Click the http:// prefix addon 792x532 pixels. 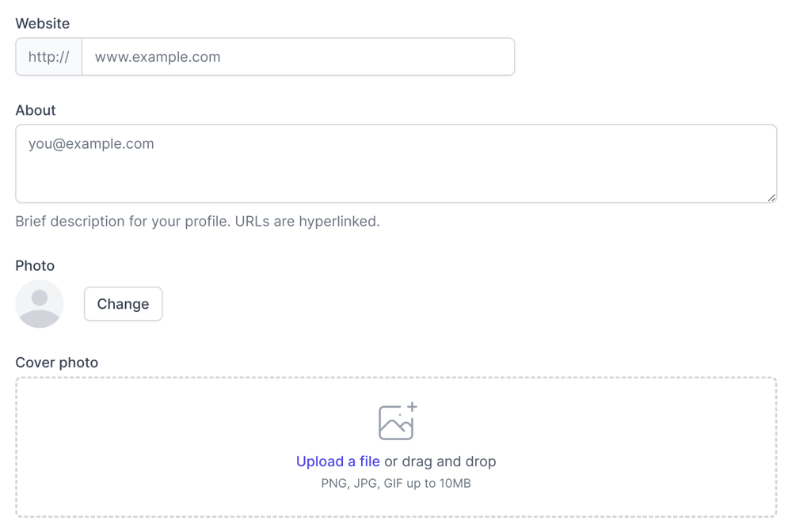[49, 57]
